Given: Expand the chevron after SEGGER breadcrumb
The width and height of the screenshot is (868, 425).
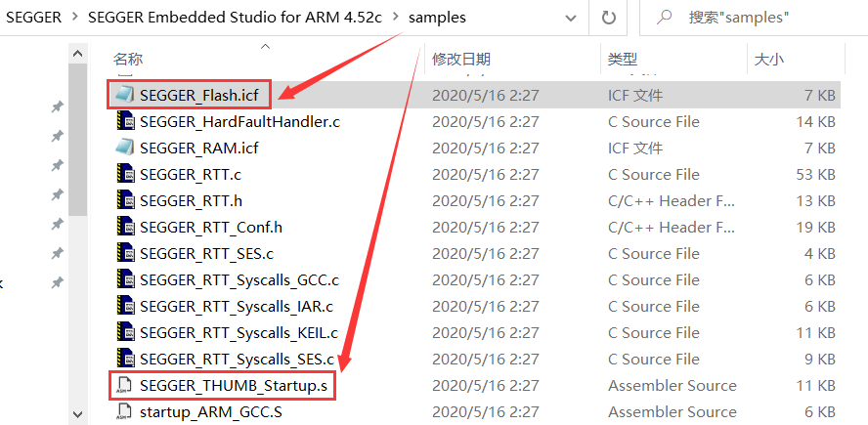Looking at the screenshot, I should [x=74, y=17].
